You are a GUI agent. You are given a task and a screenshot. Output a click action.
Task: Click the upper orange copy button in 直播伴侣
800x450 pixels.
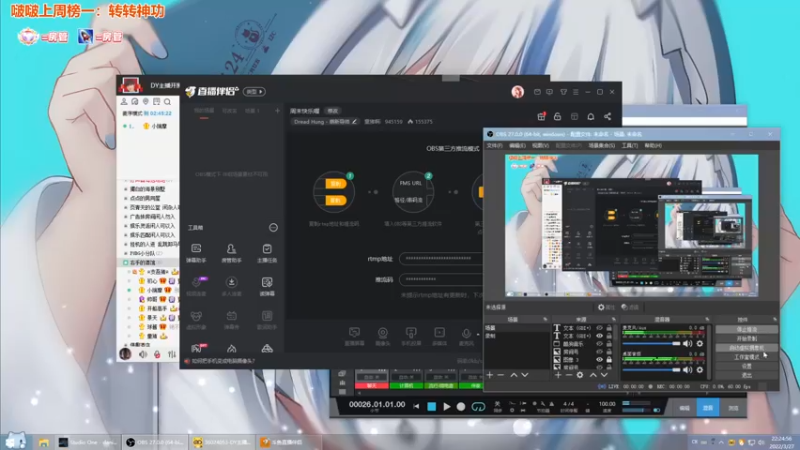tap(336, 184)
